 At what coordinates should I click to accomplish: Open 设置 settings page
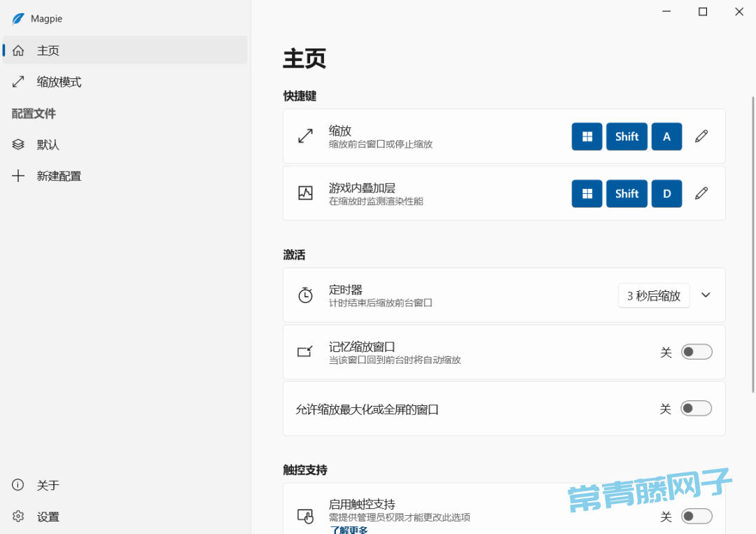click(x=125, y=517)
